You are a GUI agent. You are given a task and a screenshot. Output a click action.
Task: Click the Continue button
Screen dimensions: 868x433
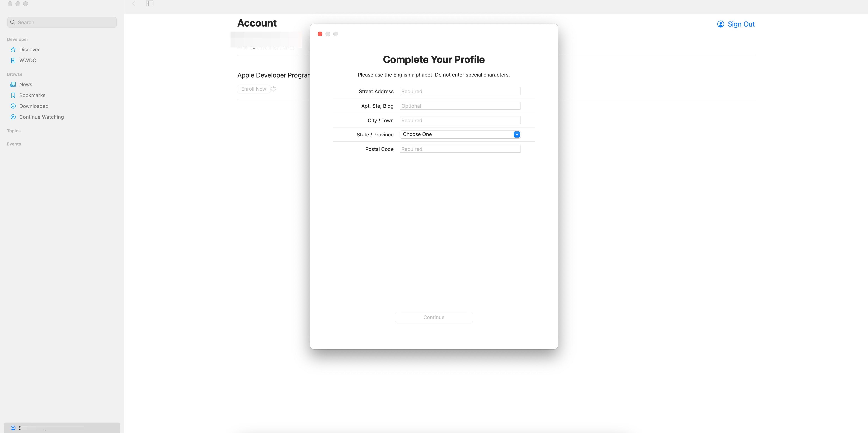pyautogui.click(x=434, y=317)
